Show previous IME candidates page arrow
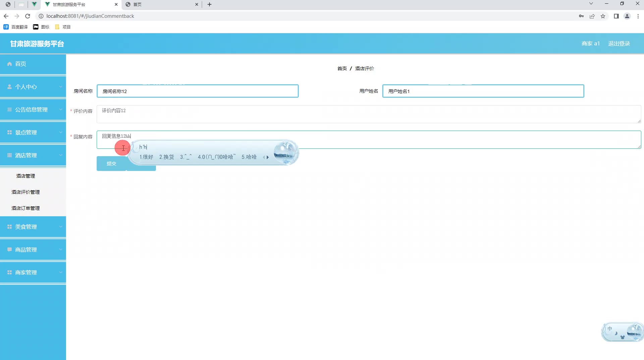 click(x=264, y=157)
